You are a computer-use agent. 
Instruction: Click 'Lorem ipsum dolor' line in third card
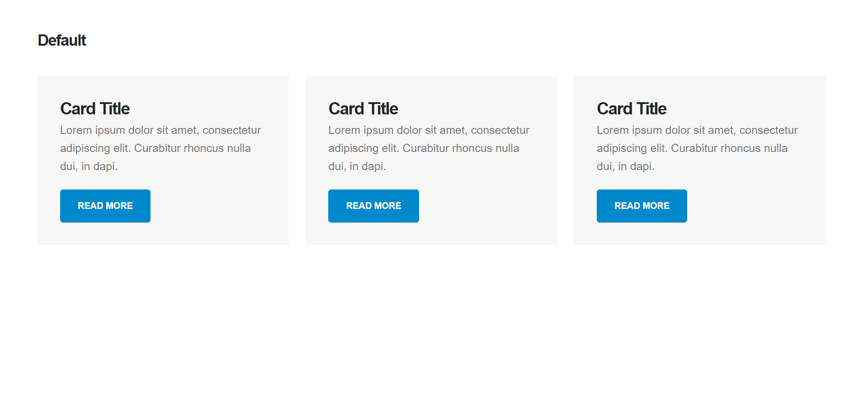[697, 130]
